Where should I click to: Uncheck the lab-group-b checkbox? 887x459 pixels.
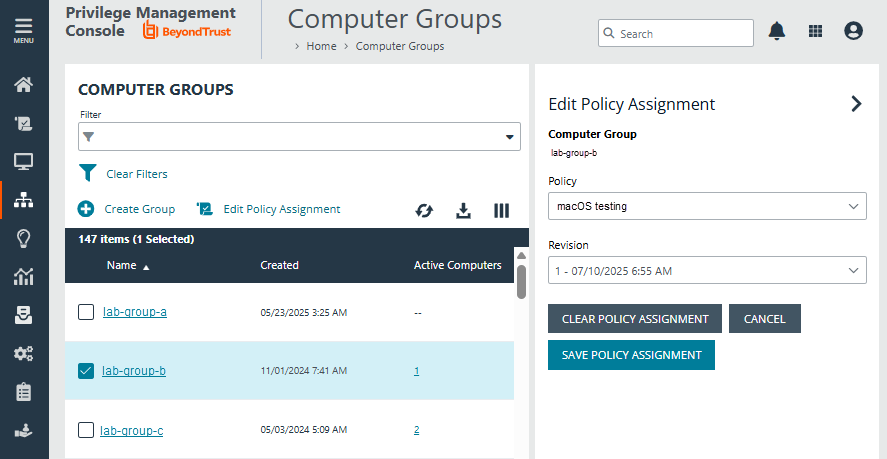tap(86, 371)
